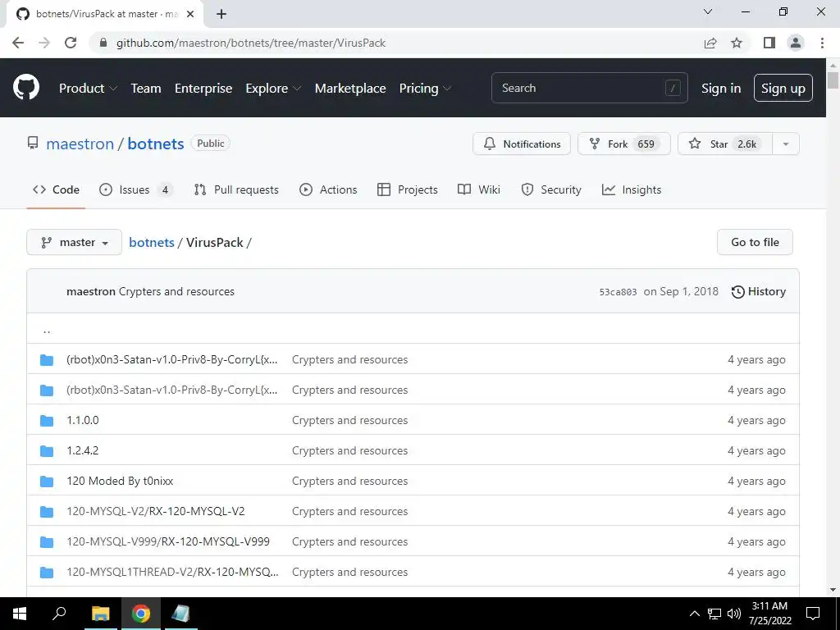The image size is (840, 630).
Task: Open the Windows notification center icon
Action: (813, 614)
